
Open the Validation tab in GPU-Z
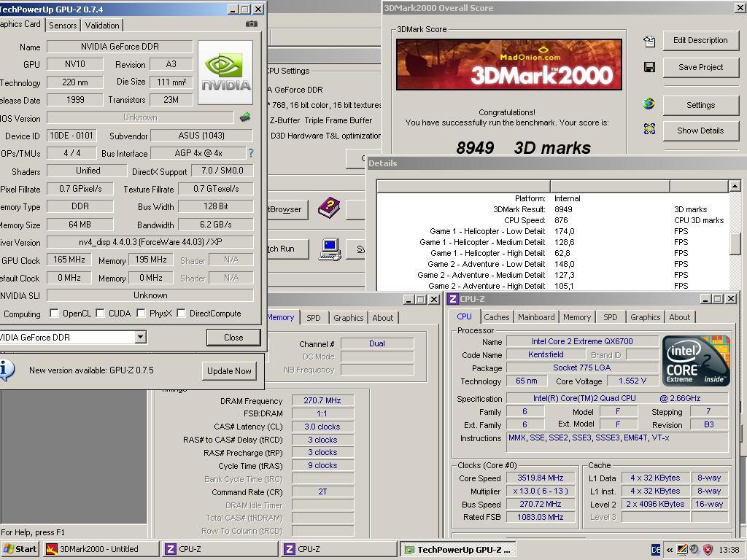[x=102, y=26]
